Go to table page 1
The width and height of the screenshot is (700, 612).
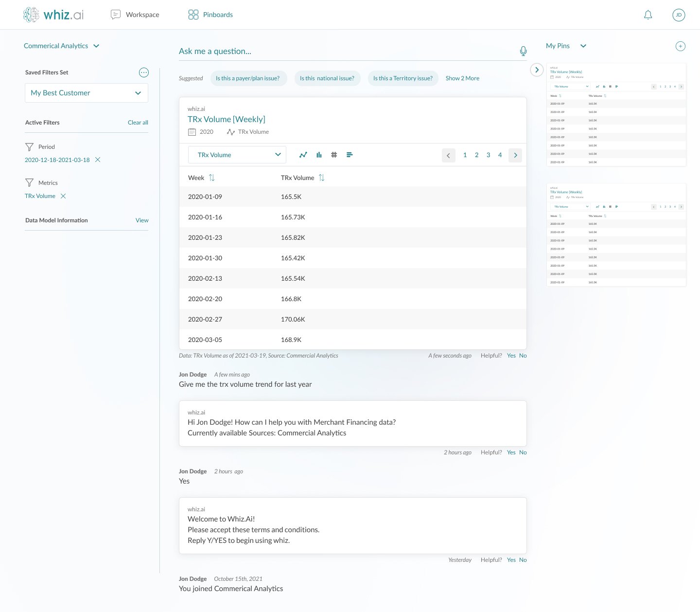point(465,155)
